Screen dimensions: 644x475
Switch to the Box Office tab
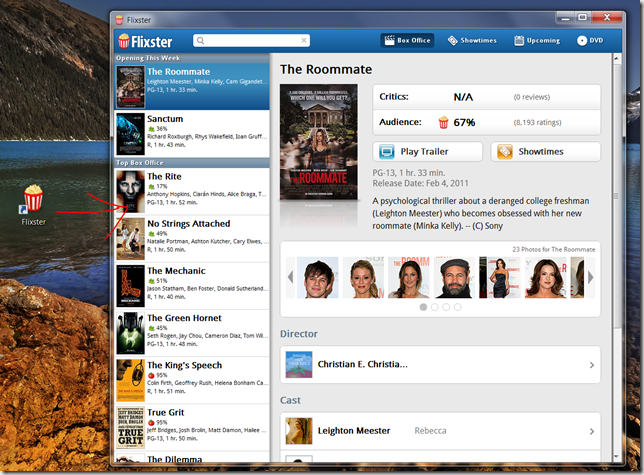pos(407,40)
